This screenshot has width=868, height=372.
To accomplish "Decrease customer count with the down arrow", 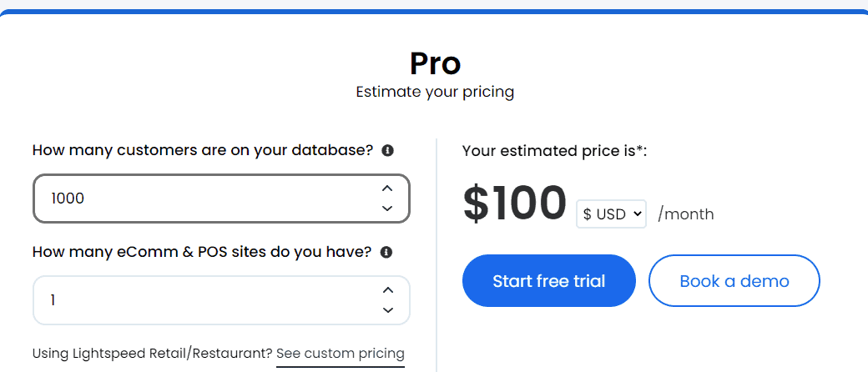I will tap(387, 209).
